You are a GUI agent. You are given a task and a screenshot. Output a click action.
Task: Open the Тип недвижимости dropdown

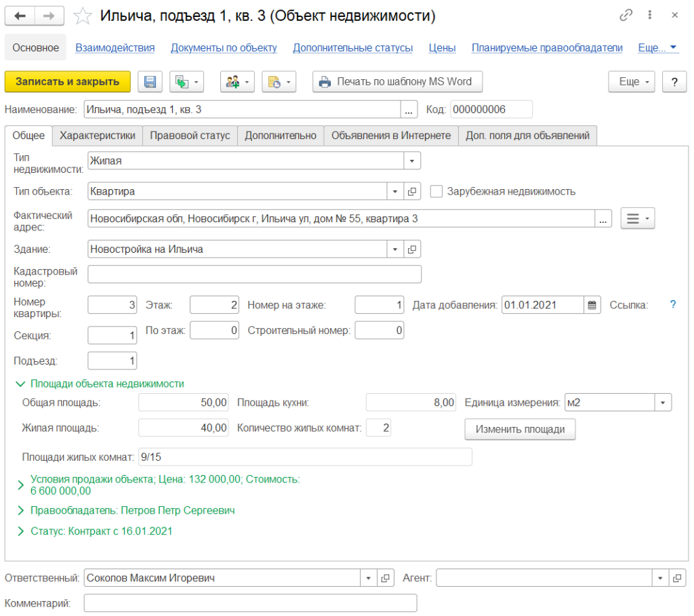coord(412,161)
